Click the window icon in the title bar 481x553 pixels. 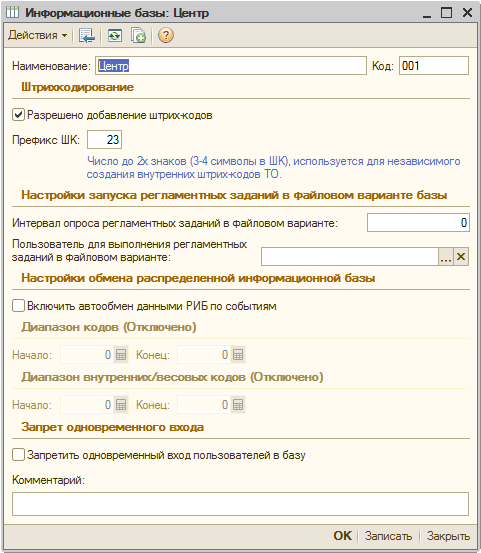tap(13, 13)
